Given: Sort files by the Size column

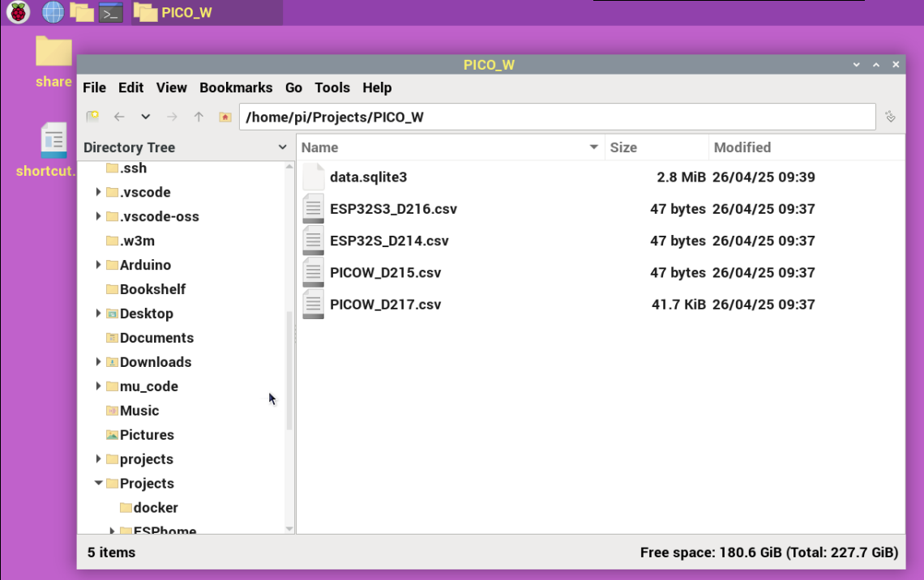Looking at the screenshot, I should [657, 147].
